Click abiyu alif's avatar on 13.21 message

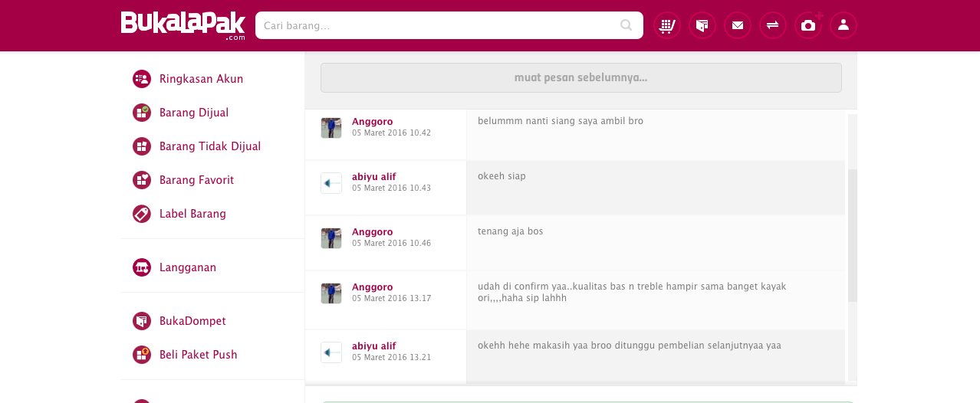tap(331, 352)
